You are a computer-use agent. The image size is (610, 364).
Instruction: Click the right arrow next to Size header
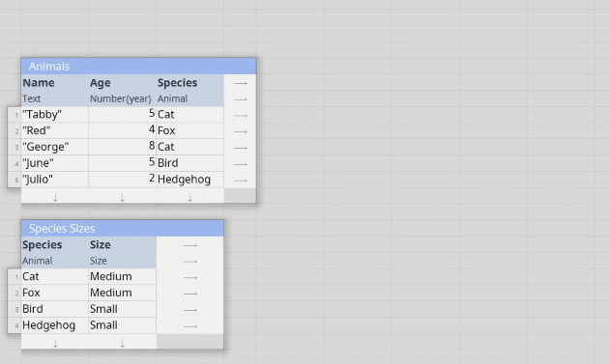190,245
